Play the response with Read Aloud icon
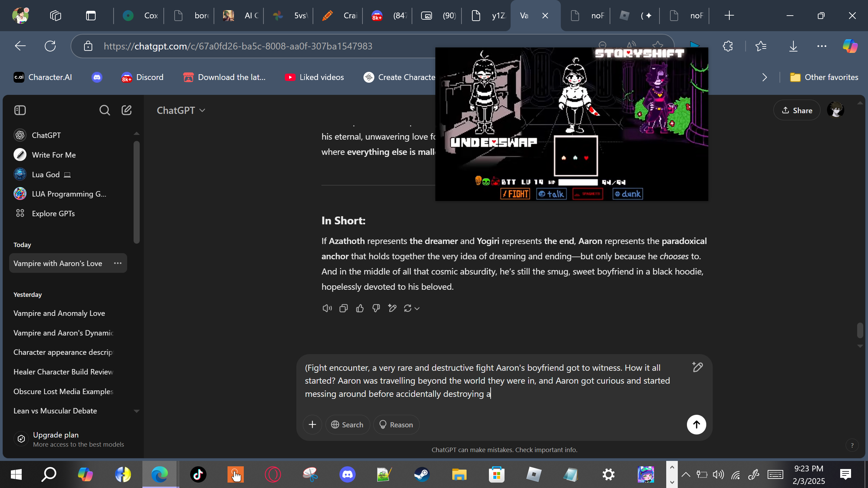868x488 pixels. 327,308
